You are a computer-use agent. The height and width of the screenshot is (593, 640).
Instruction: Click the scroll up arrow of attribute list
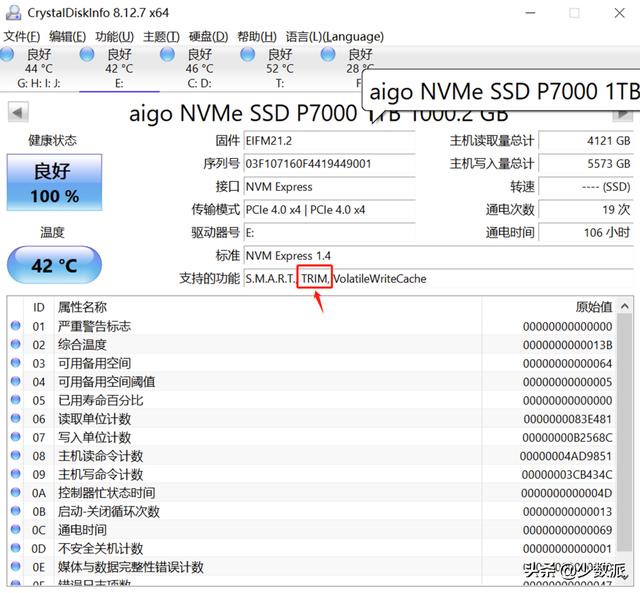pos(625,306)
